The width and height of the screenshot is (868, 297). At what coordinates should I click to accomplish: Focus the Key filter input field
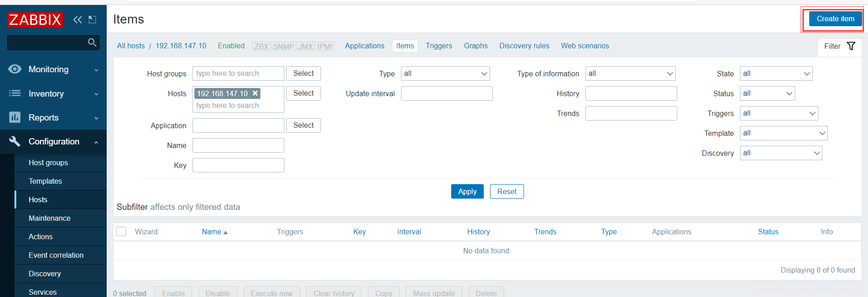click(x=238, y=165)
